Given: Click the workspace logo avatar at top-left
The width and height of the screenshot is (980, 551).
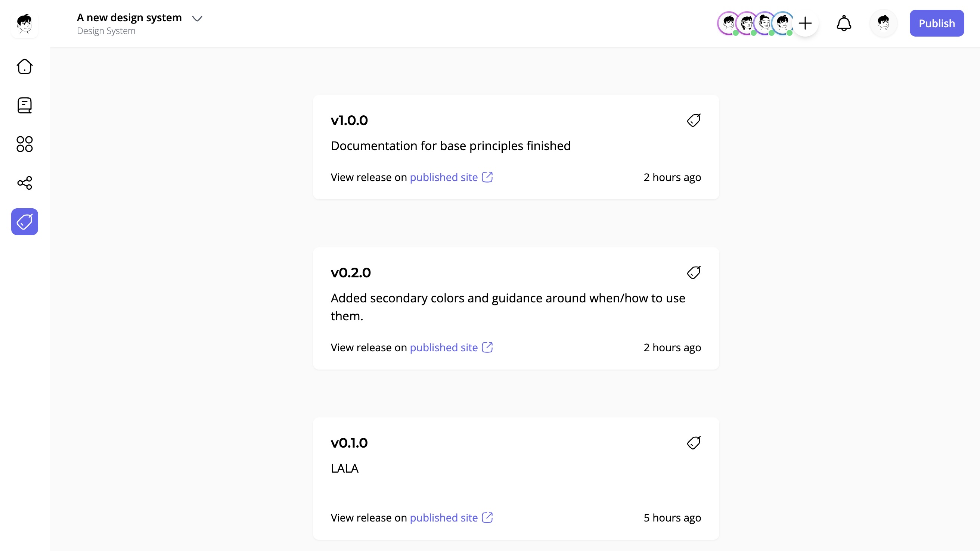Looking at the screenshot, I should coord(25,24).
